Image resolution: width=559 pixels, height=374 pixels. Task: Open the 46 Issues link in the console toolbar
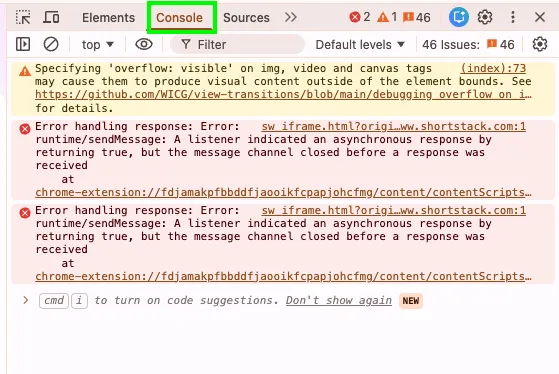(468, 45)
